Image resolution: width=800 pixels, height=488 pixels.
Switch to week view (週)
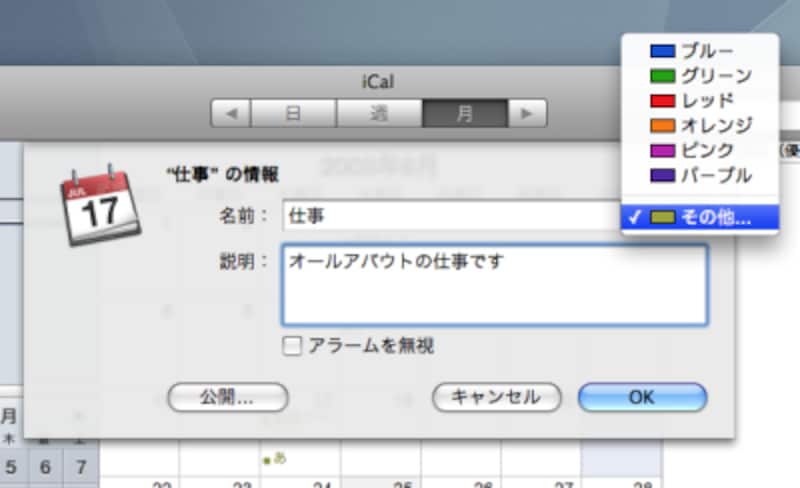[379, 113]
